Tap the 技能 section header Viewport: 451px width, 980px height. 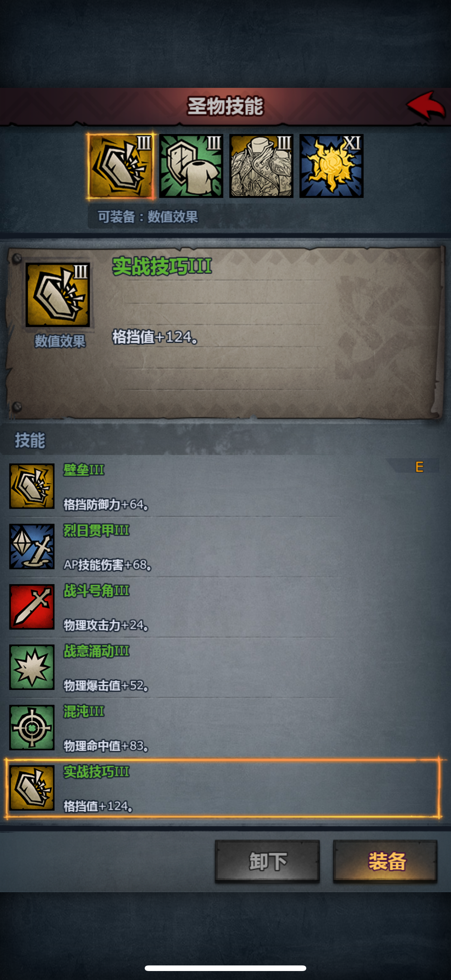pyautogui.click(x=30, y=440)
